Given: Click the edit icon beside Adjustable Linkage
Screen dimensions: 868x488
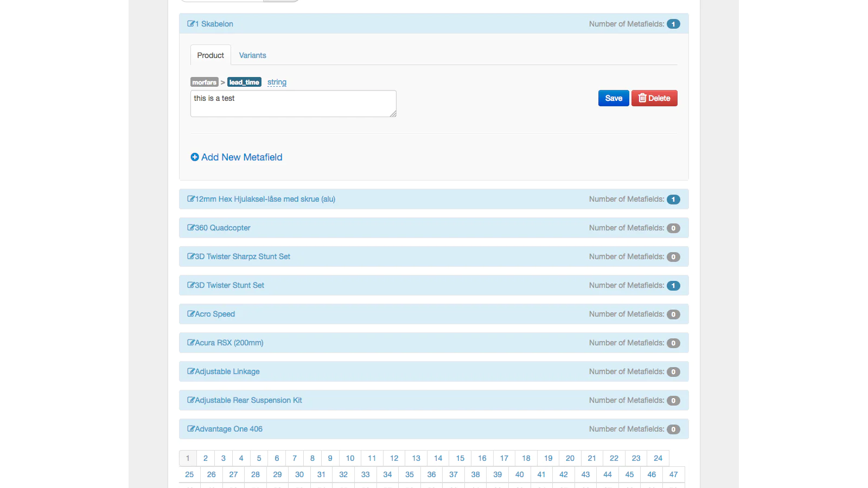Looking at the screenshot, I should point(191,371).
